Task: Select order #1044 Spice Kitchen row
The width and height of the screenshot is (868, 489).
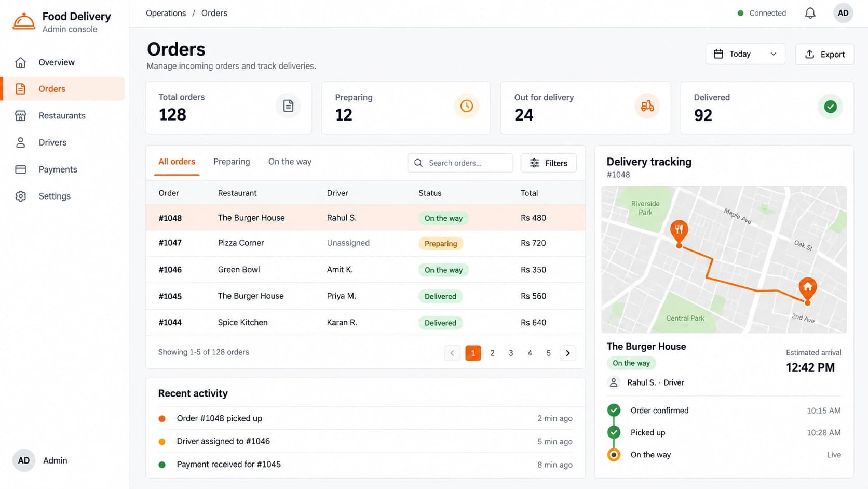Action: coord(365,323)
